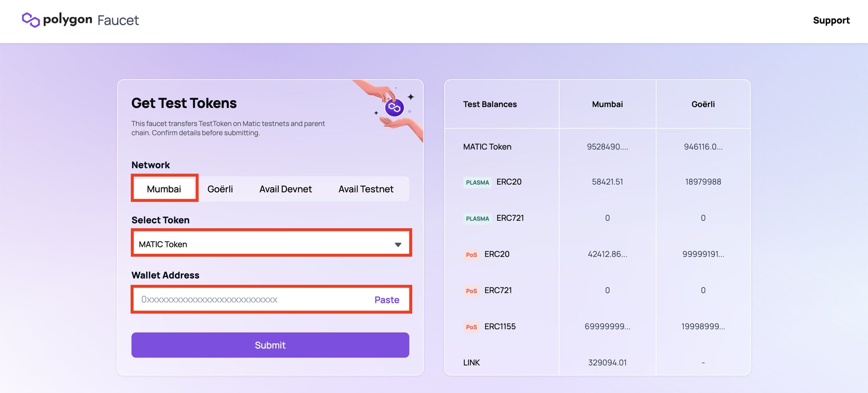Switch network to Goërli

pyautogui.click(x=220, y=189)
